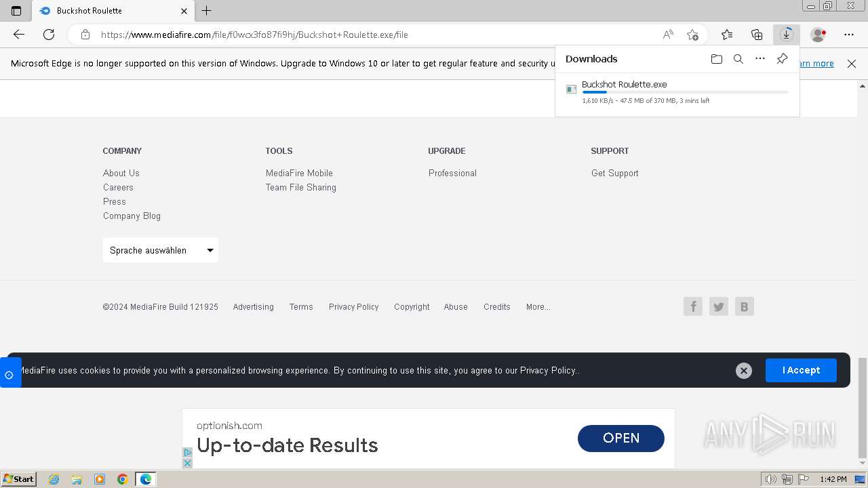Click the Edge icon in the taskbar
This screenshot has height=488, width=868.
tap(146, 479)
